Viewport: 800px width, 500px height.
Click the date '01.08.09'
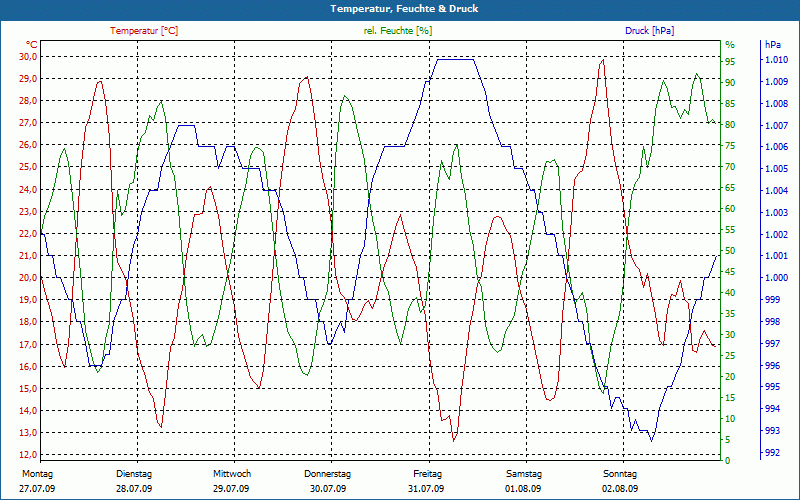[523, 489]
